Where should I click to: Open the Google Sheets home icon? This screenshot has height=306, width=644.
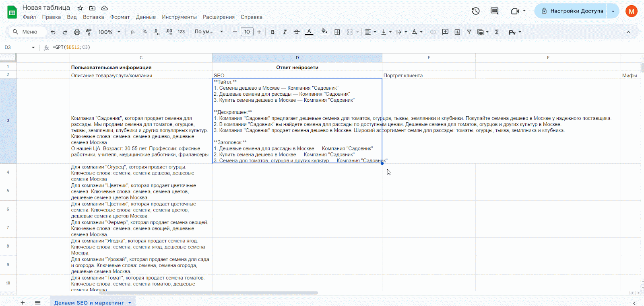pyautogui.click(x=12, y=12)
